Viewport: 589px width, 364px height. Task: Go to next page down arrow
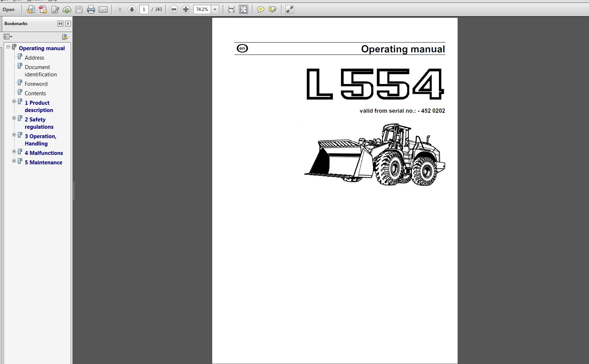click(x=132, y=9)
